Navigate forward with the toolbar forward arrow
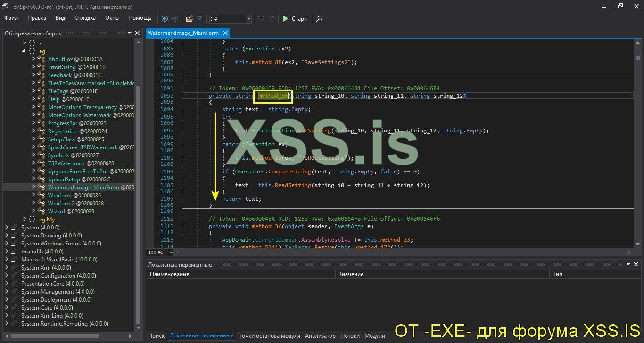Viewport: 644px width, 343px height. click(175, 19)
